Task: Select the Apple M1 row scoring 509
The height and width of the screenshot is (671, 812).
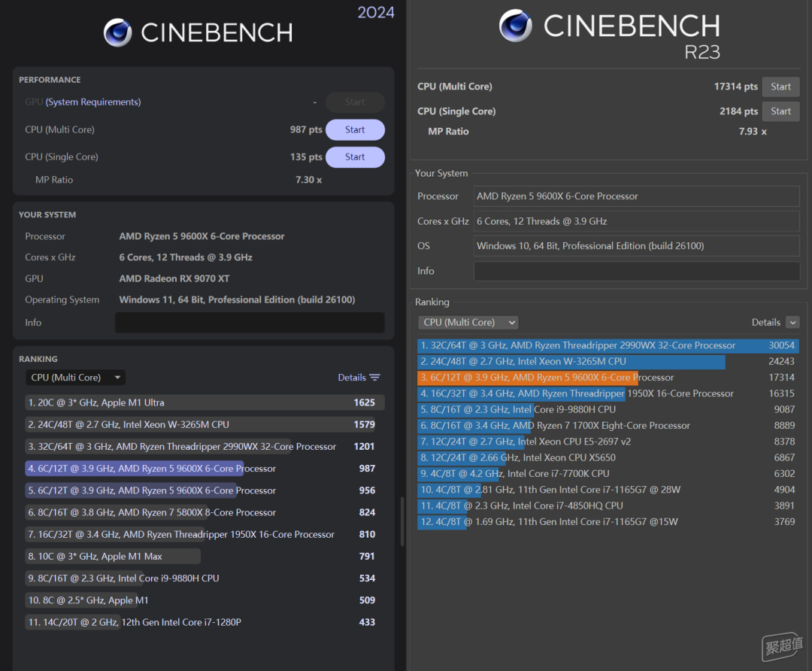Action: (205, 600)
